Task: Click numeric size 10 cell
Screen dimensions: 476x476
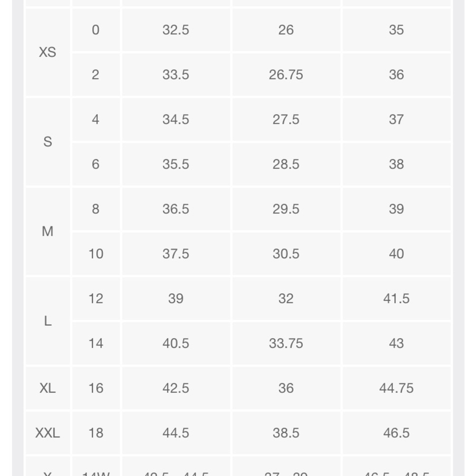Action: [96, 254]
